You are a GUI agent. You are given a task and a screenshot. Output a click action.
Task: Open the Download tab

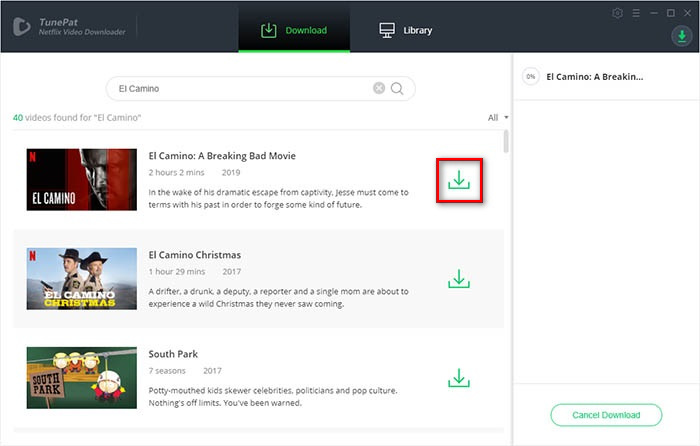294,30
